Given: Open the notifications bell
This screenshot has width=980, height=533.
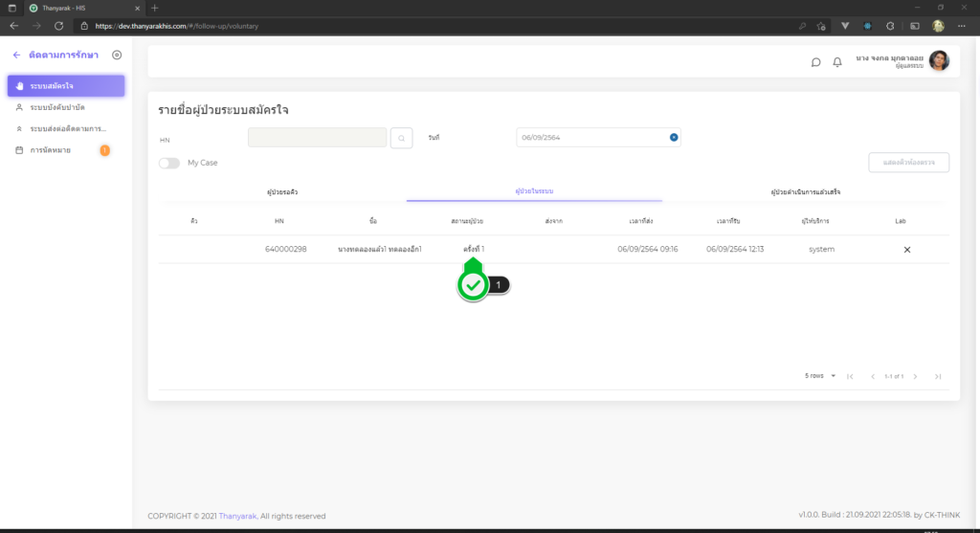Looking at the screenshot, I should click(837, 62).
